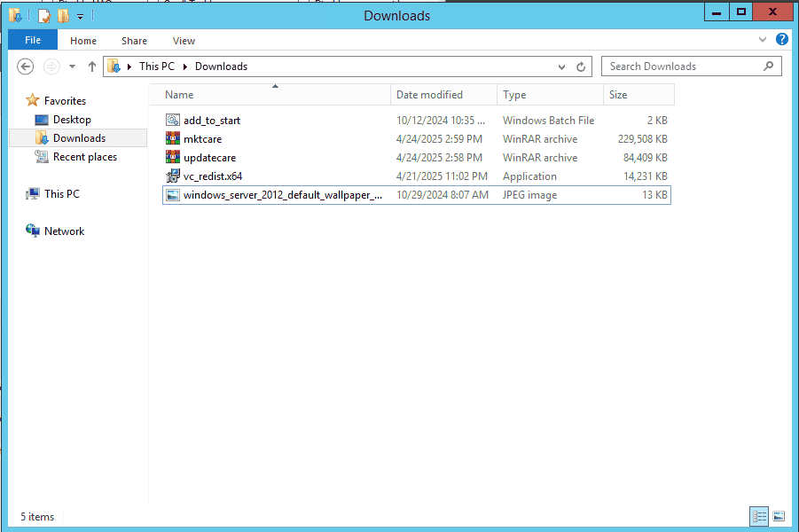Refresh the Downloads folder
The height and width of the screenshot is (532, 799).
[580, 66]
